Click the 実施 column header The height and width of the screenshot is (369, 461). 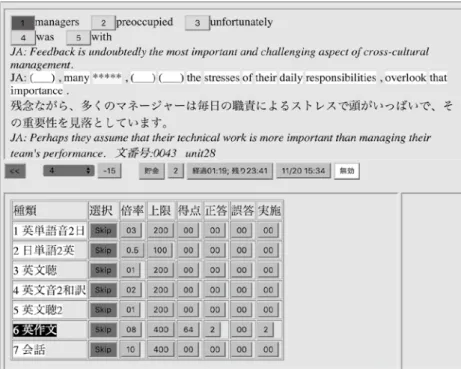pos(269,210)
